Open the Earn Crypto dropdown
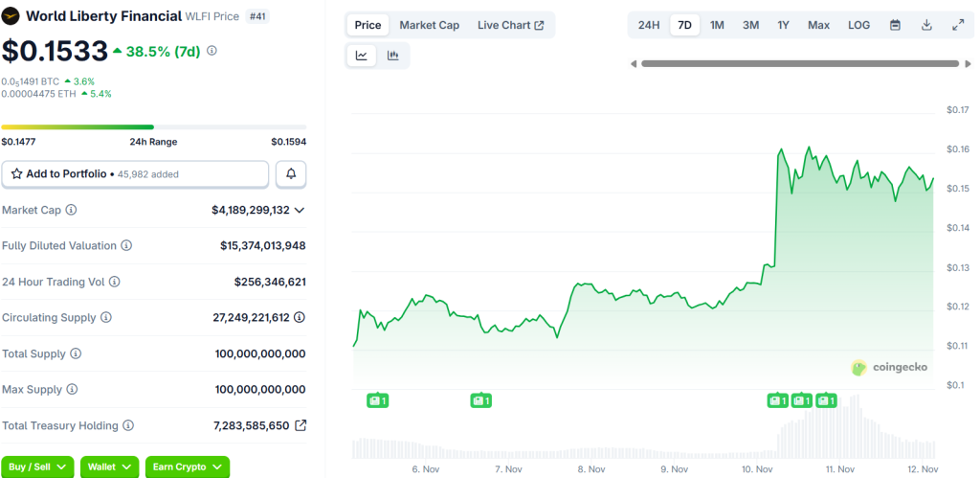This screenshot has width=980, height=478. click(187, 467)
